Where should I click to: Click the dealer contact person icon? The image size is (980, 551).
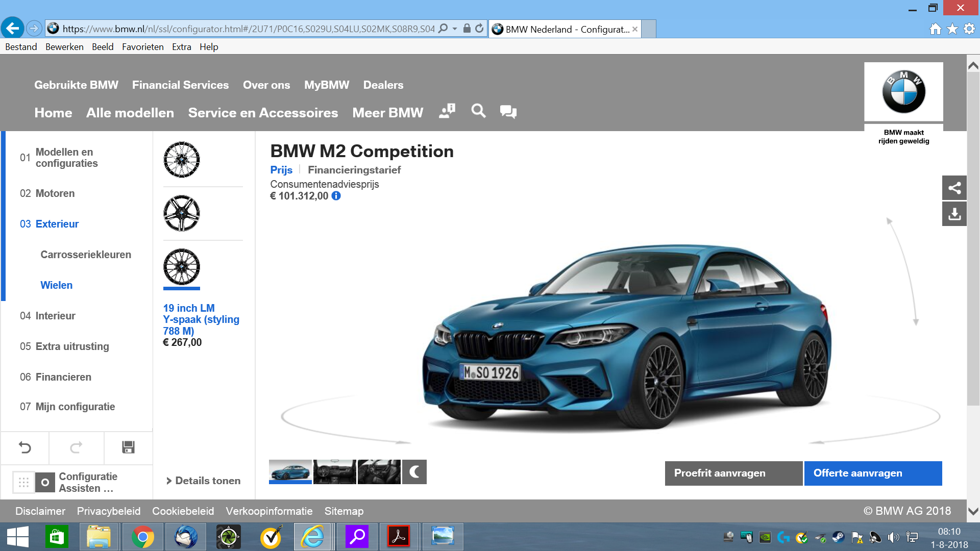tap(447, 111)
